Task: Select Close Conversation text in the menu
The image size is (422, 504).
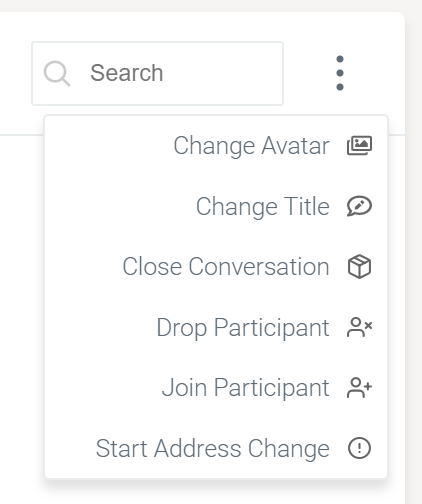Action: [x=226, y=267]
